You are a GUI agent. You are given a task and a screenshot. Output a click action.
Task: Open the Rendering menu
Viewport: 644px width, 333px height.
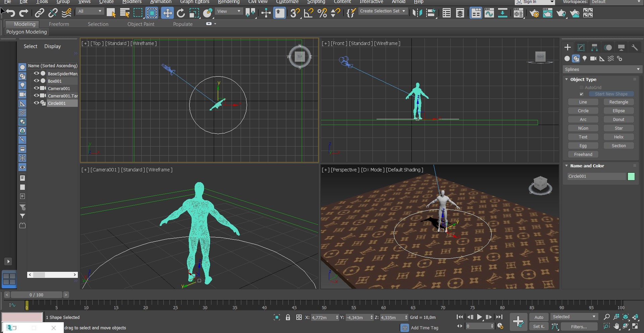click(229, 2)
